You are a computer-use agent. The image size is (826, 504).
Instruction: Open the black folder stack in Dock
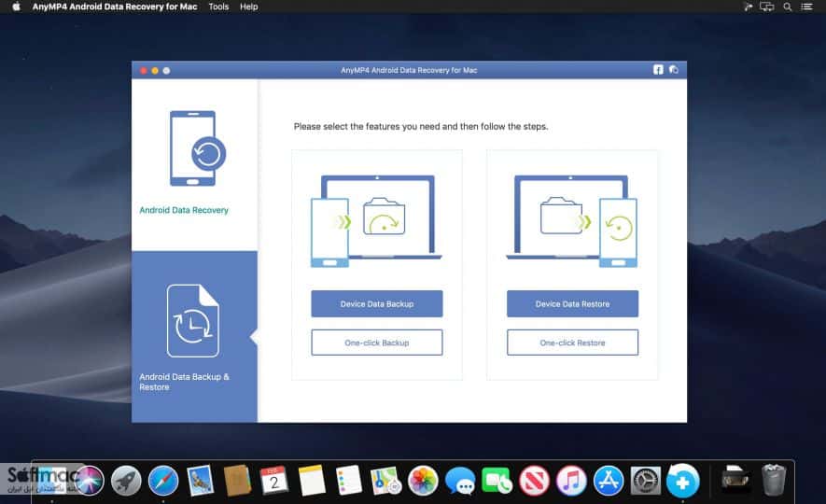(x=735, y=479)
